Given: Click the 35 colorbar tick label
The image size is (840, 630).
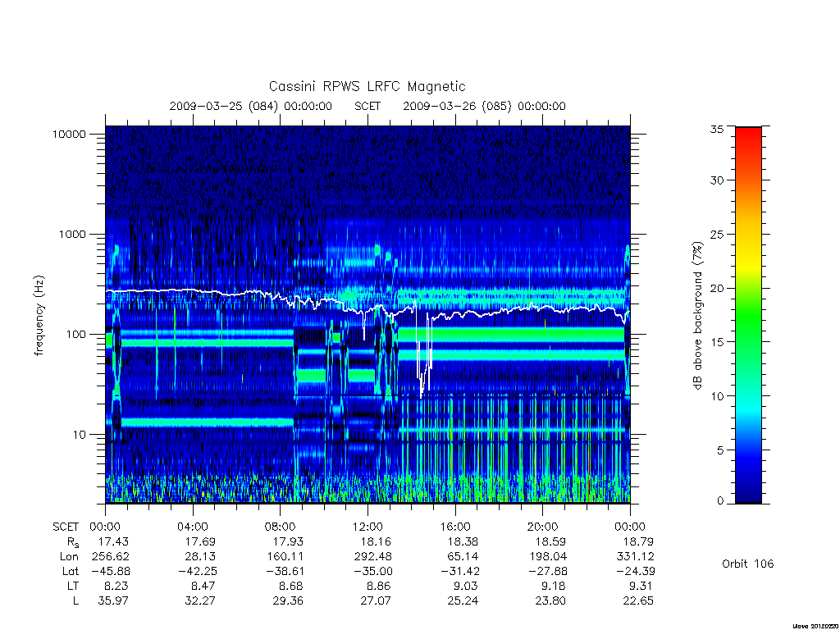Looking at the screenshot, I should tap(716, 129).
